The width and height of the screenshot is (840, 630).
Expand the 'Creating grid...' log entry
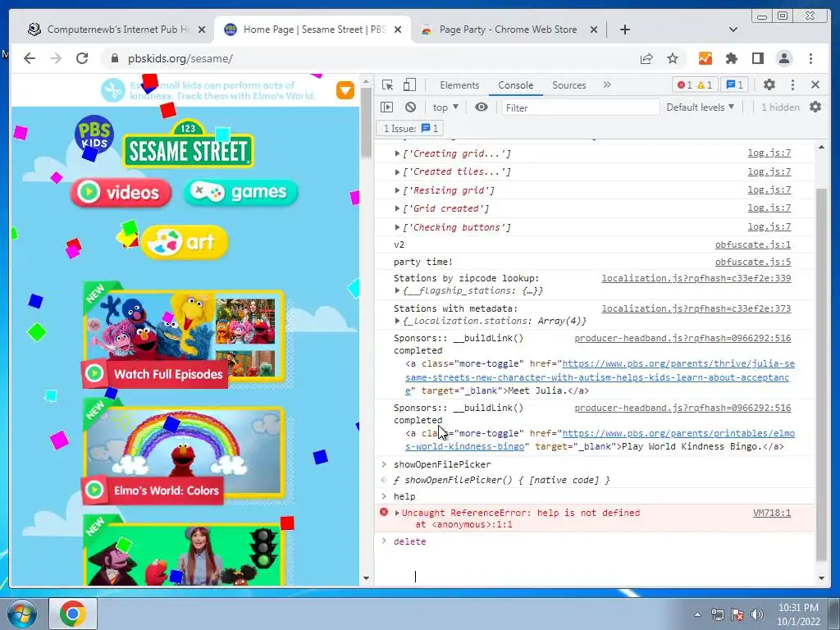coord(397,153)
